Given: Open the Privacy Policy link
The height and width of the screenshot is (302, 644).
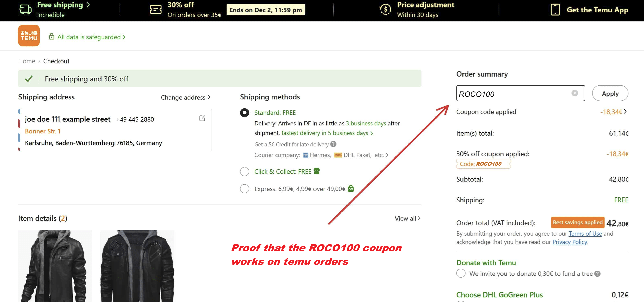Looking at the screenshot, I should click(x=570, y=242).
